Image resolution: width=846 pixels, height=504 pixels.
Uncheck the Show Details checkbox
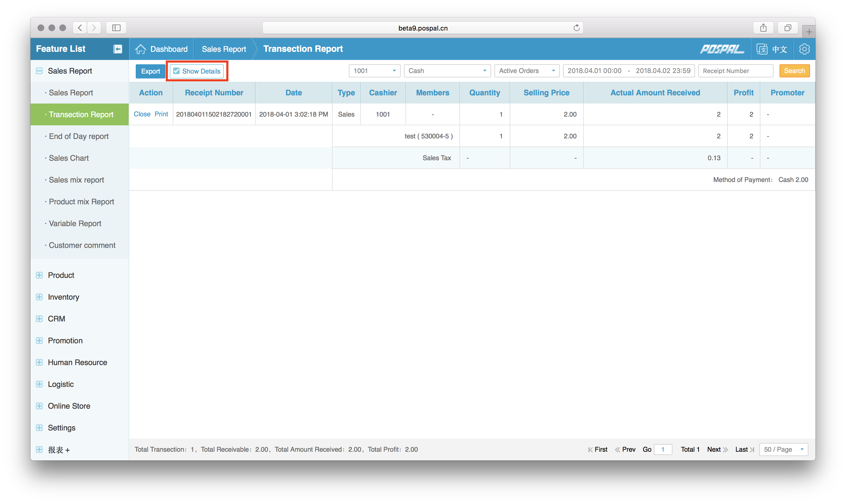pyautogui.click(x=176, y=71)
